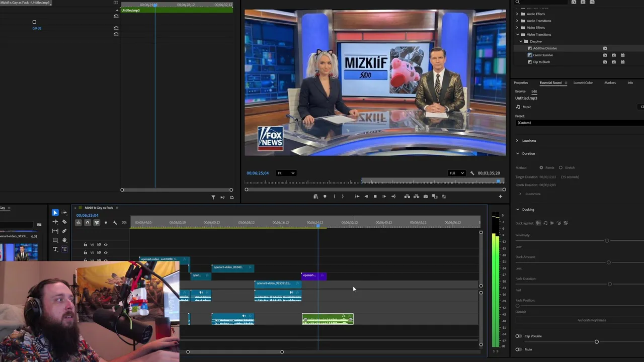
Task: Toggle sync lock for V6 track
Action: click(99, 244)
